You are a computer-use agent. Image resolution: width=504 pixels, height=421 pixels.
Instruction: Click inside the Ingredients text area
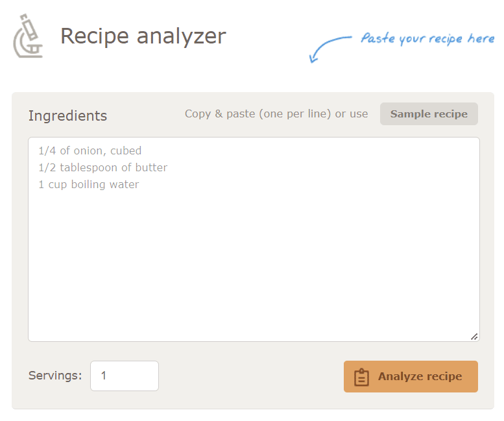pos(254,239)
